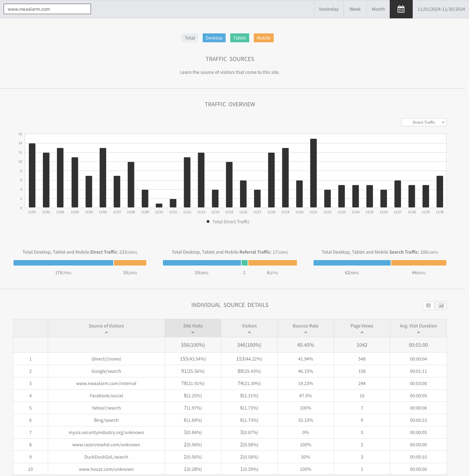The height and width of the screenshot is (476, 469).
Task: Sort Source of Visitors column
Action: click(106, 332)
